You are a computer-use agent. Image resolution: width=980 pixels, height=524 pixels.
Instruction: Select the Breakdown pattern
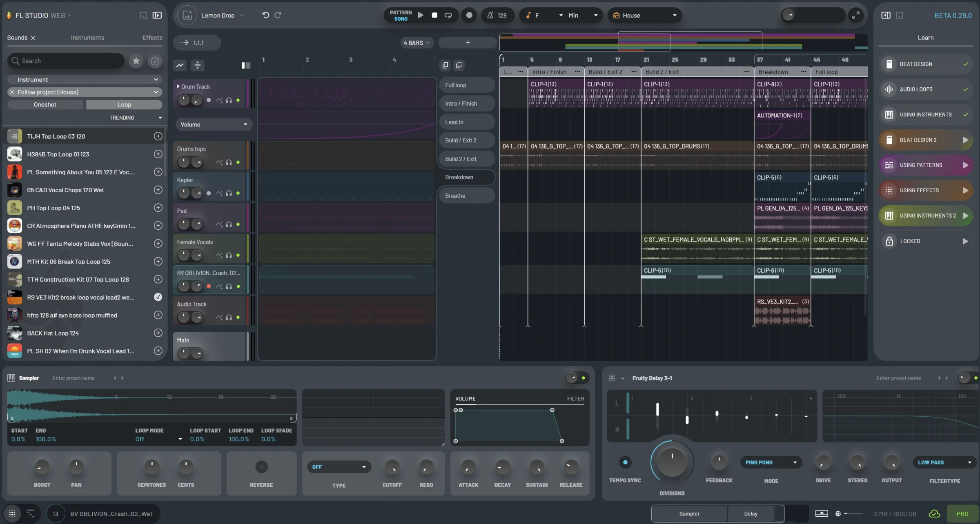[x=466, y=177]
